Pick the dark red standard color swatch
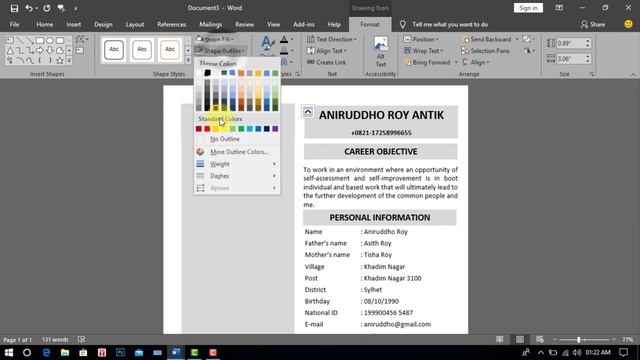 tap(199, 129)
